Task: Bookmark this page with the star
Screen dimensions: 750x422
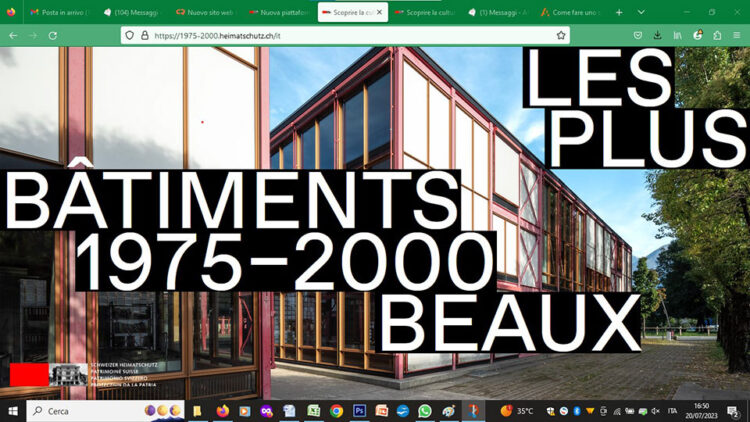Action: click(x=561, y=35)
